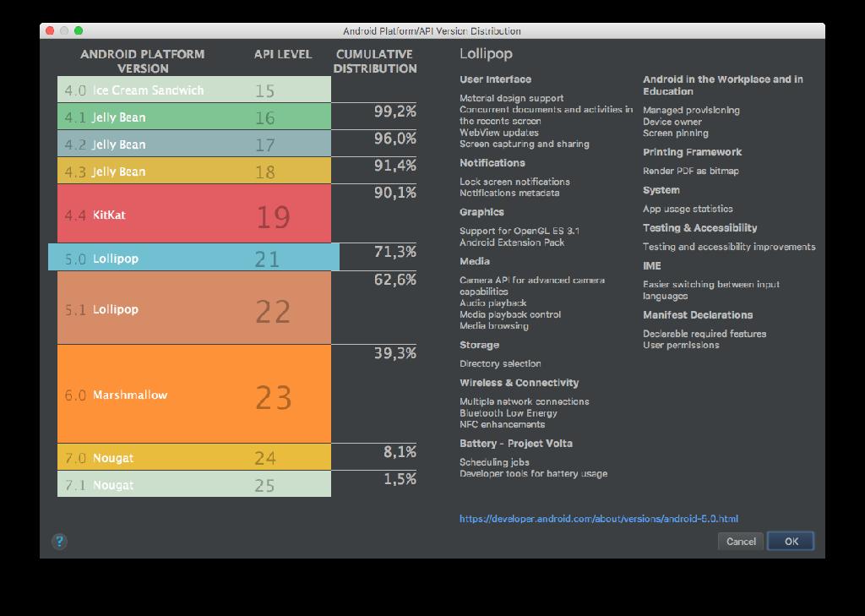The width and height of the screenshot is (865, 616).
Task: Click the Material design support text
Action: point(511,98)
